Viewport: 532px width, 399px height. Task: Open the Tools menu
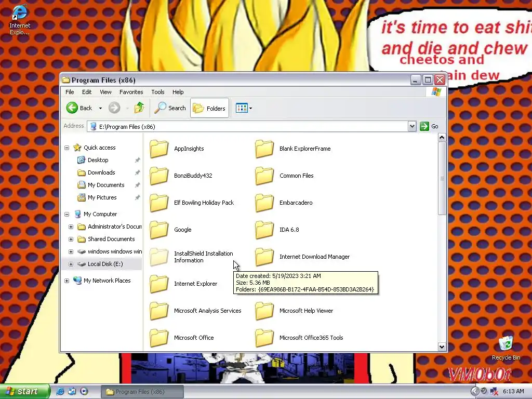[x=158, y=92]
